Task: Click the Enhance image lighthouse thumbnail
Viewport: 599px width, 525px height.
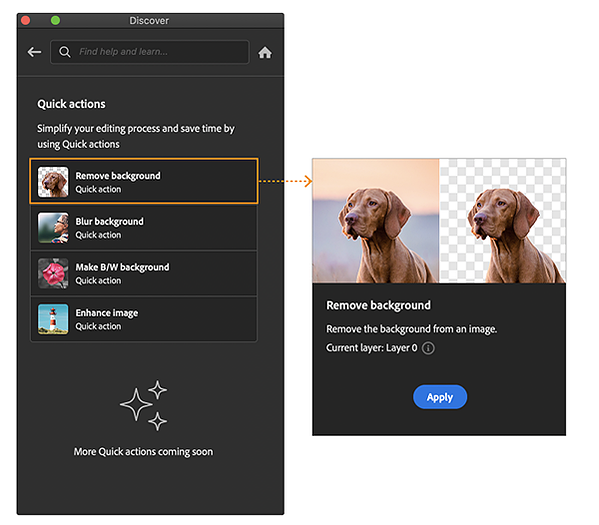Action: point(53,319)
